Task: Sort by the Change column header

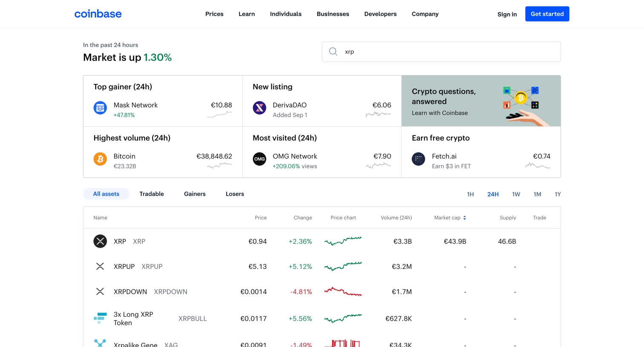Action: [x=303, y=218]
